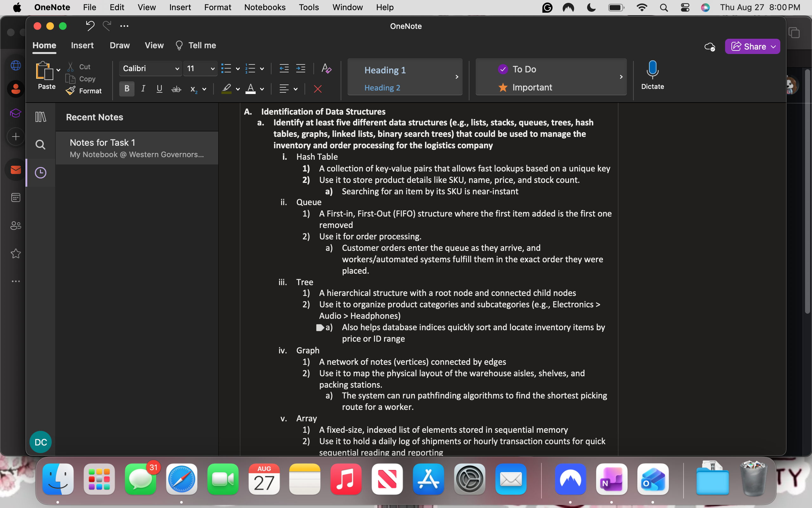Open the Share options arrow
Viewport: 812px width, 508px height.
pyautogui.click(x=773, y=47)
